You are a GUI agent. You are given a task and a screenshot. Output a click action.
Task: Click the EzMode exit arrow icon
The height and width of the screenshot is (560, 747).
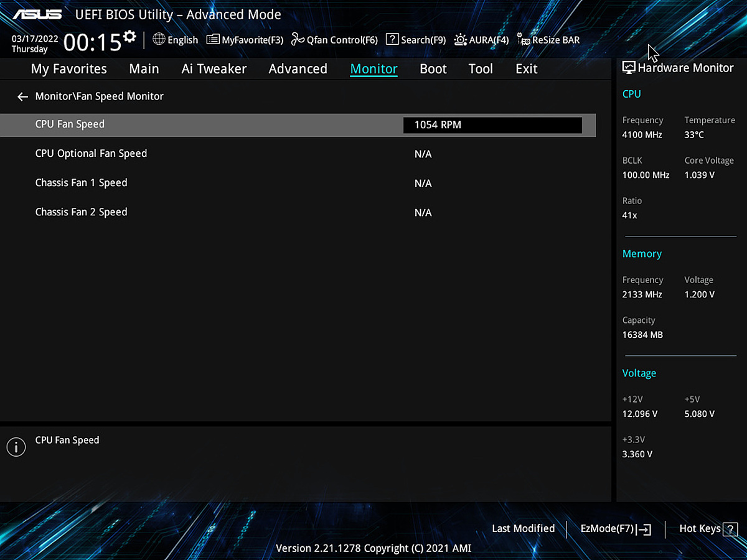point(644,530)
